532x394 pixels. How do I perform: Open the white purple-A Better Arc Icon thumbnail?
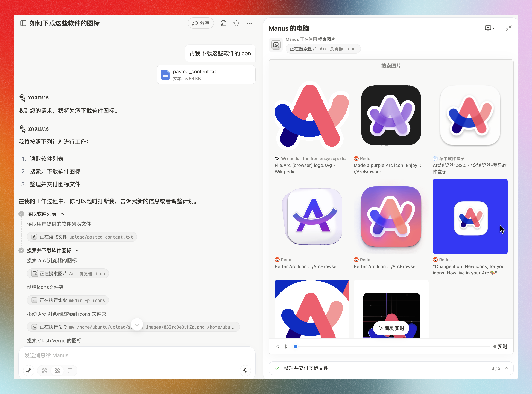click(x=312, y=216)
